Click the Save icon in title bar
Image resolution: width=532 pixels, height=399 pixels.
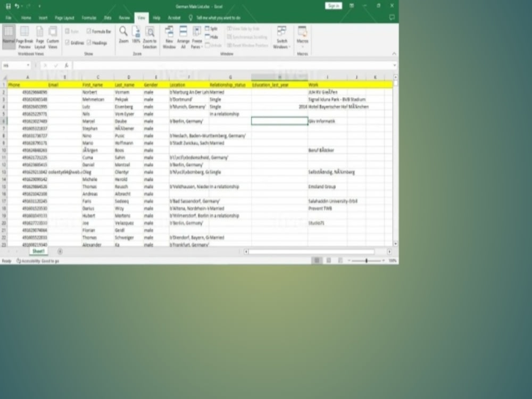pos(8,6)
